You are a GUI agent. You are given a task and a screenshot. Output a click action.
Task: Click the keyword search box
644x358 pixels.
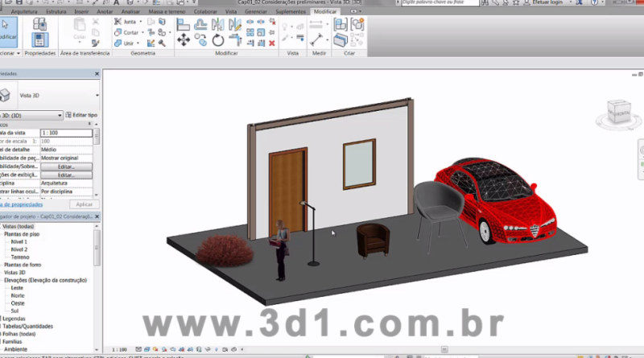point(440,2)
